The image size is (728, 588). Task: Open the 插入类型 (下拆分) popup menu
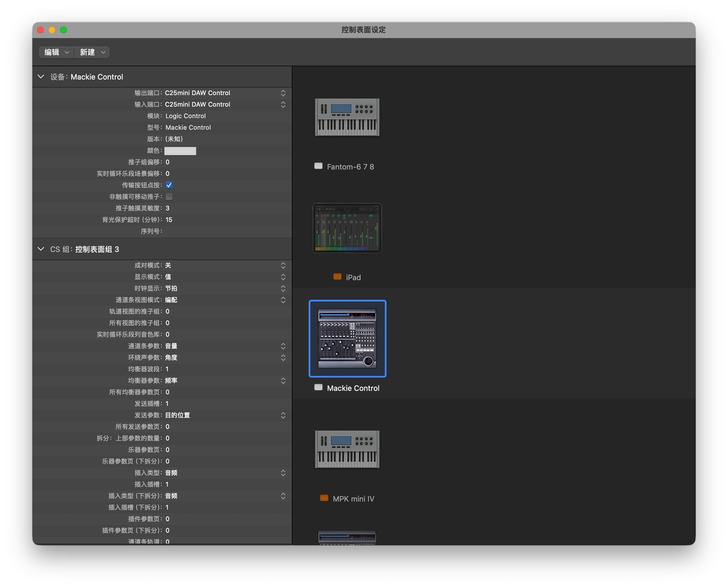pos(226,496)
